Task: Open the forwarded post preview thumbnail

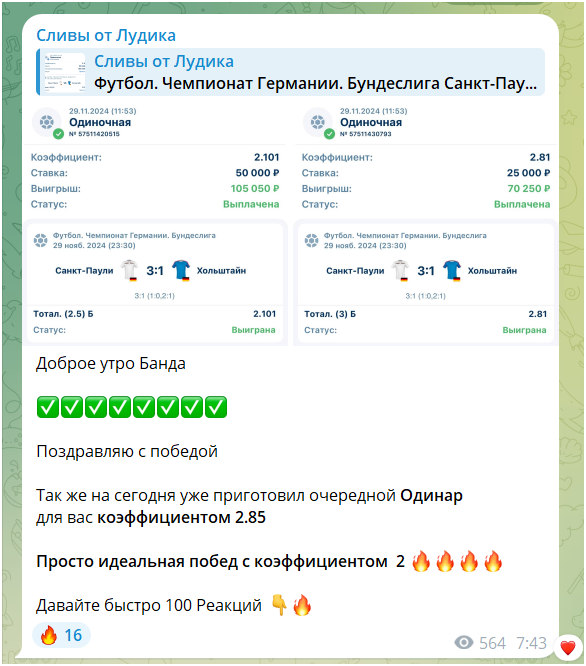Action: 65,72
